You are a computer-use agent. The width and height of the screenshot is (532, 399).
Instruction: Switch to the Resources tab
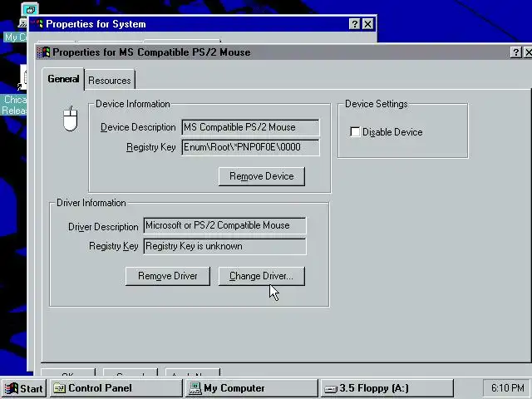point(109,81)
